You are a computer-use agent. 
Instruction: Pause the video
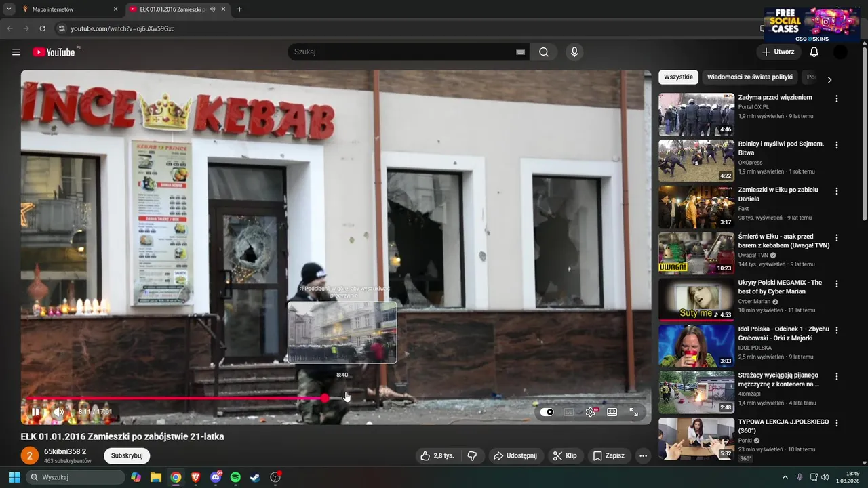[x=35, y=411]
